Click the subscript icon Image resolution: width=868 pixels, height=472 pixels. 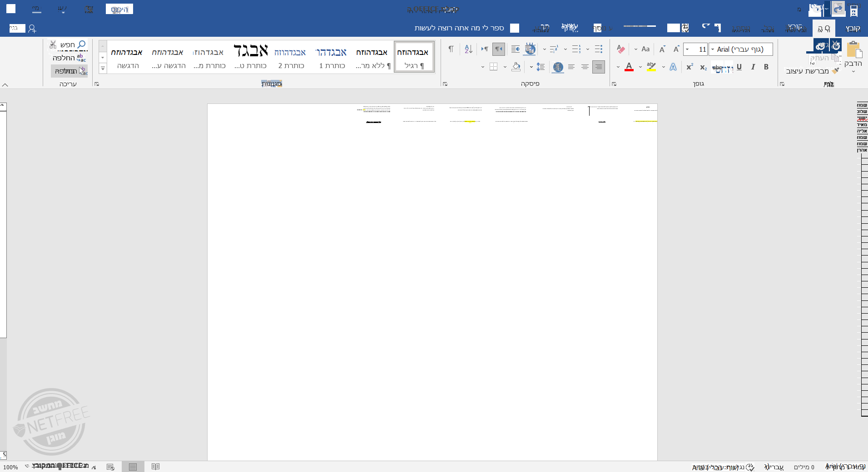tap(703, 67)
